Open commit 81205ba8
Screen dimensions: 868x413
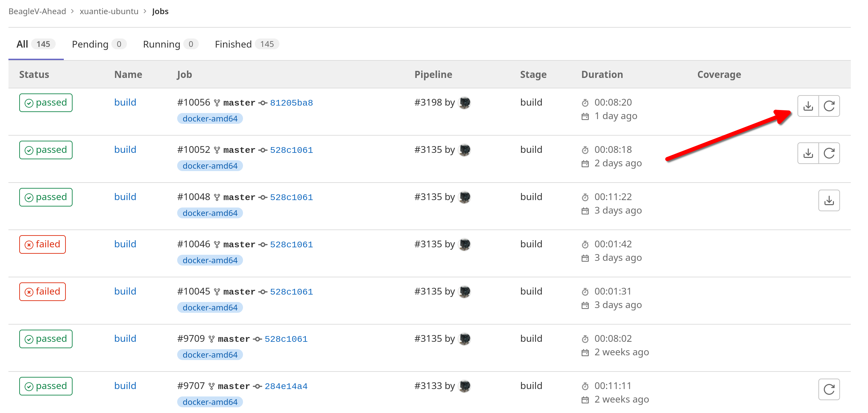(292, 103)
